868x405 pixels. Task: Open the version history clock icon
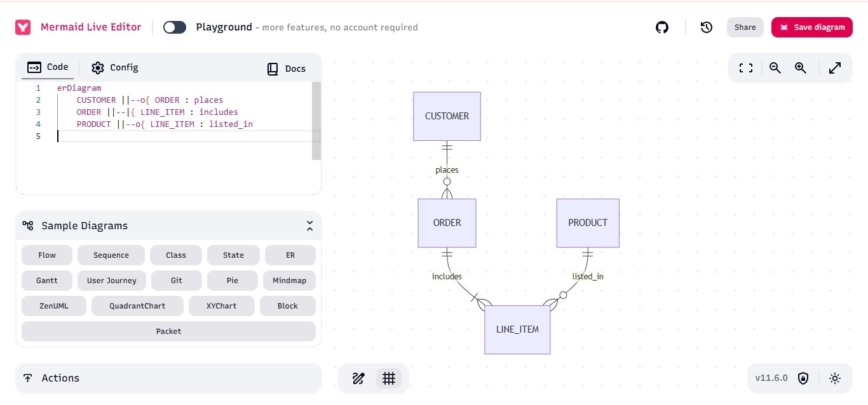(707, 27)
